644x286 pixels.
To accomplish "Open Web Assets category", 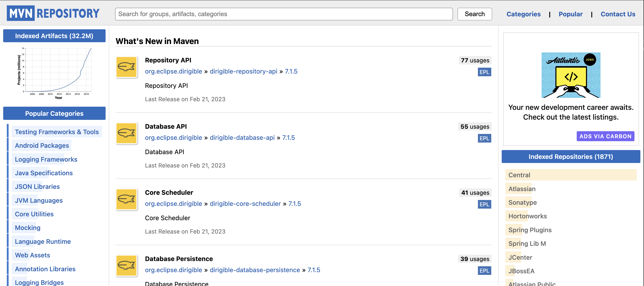I will point(32,255).
